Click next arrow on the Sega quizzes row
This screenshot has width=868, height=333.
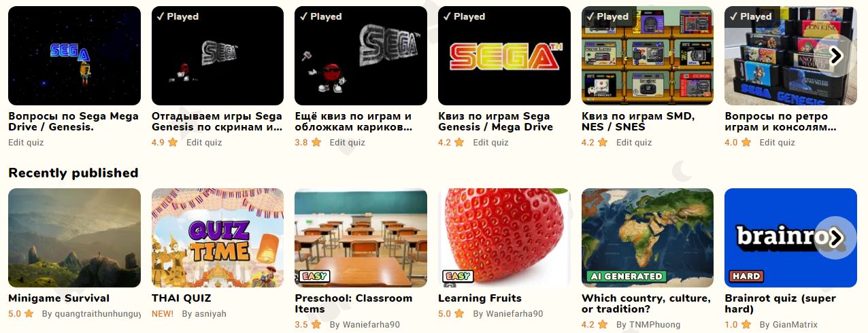click(836, 56)
